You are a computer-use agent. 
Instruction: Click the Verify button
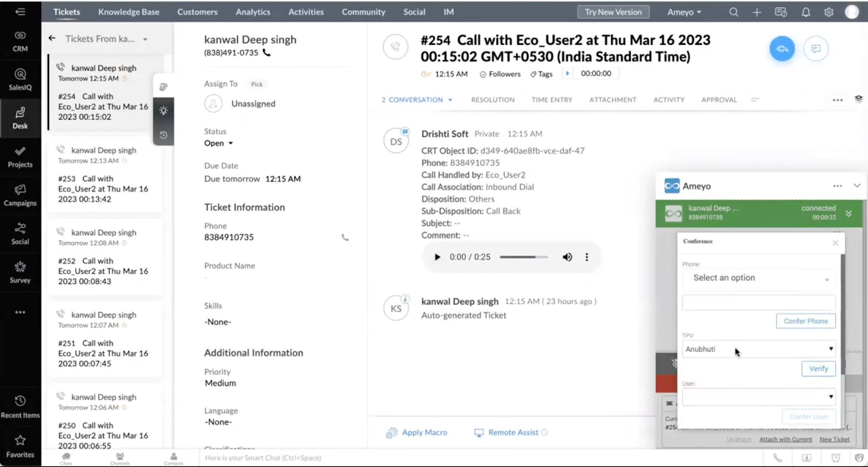point(818,369)
